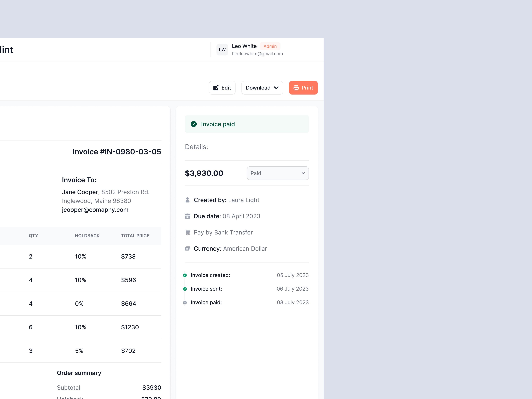Click the Total Price column header
Viewport: 532px width, 399px height.
point(135,236)
